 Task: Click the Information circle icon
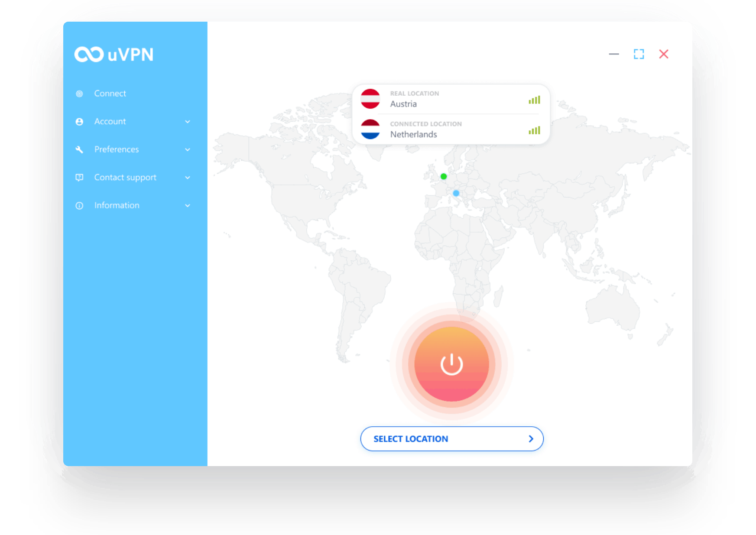click(79, 206)
